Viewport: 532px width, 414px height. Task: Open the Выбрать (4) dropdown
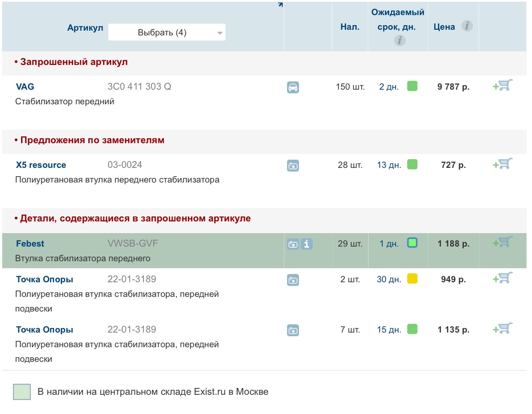[x=167, y=32]
